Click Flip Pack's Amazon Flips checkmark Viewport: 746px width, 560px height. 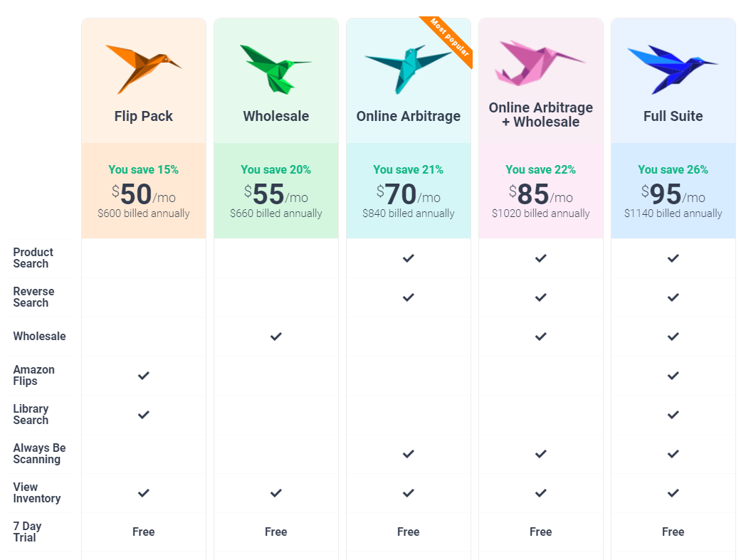click(144, 375)
